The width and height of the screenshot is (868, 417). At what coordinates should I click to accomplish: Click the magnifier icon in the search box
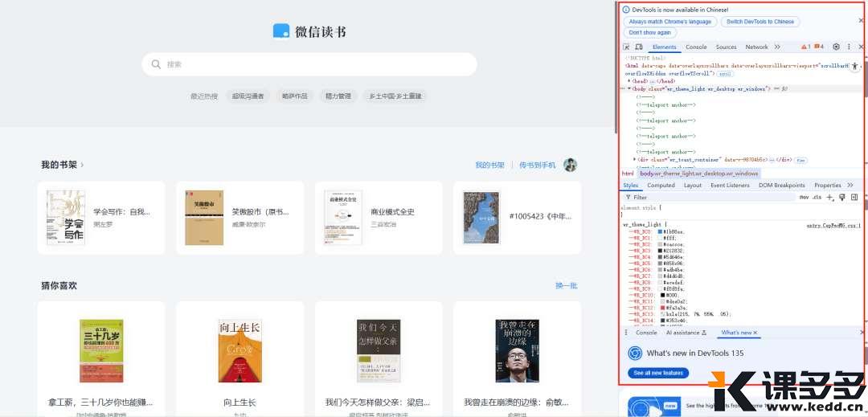tap(156, 64)
